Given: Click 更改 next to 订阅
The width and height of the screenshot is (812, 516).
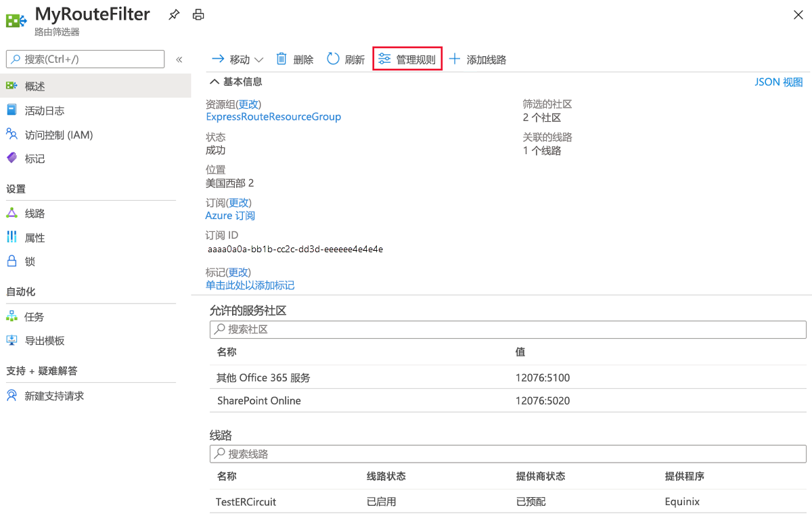Looking at the screenshot, I should (239, 202).
